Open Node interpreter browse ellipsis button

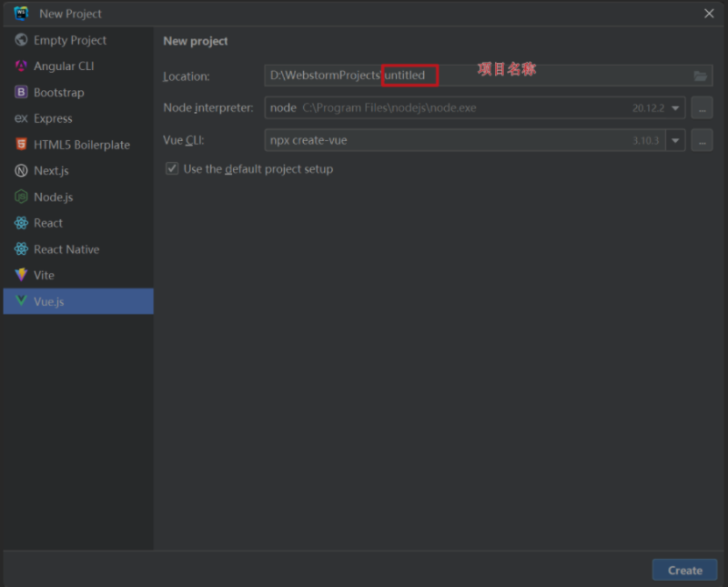click(702, 108)
